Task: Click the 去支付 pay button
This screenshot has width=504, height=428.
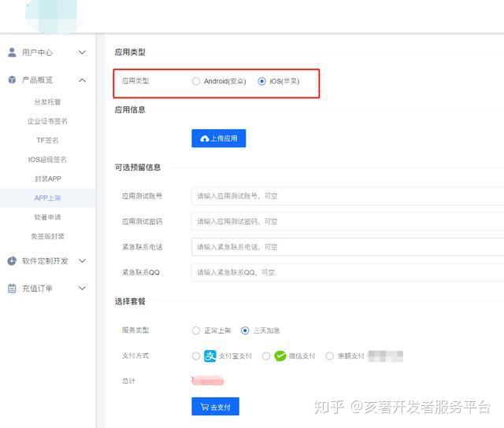Action: [215, 407]
